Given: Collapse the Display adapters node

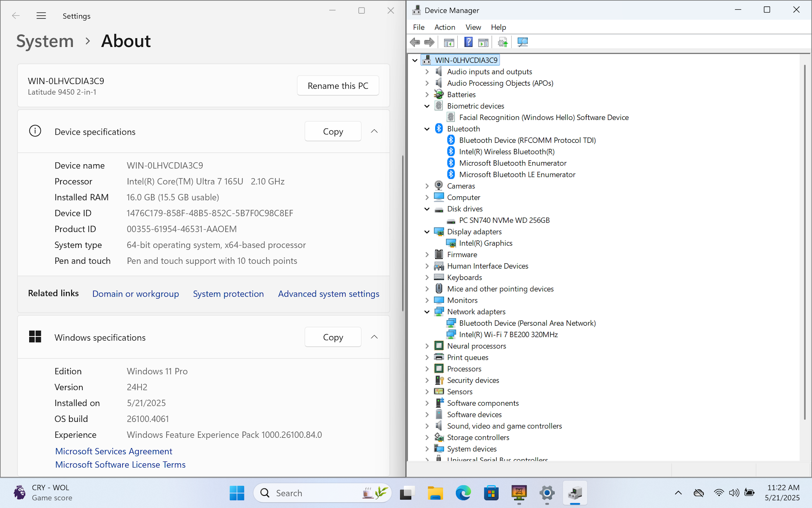Looking at the screenshot, I should click(427, 232).
